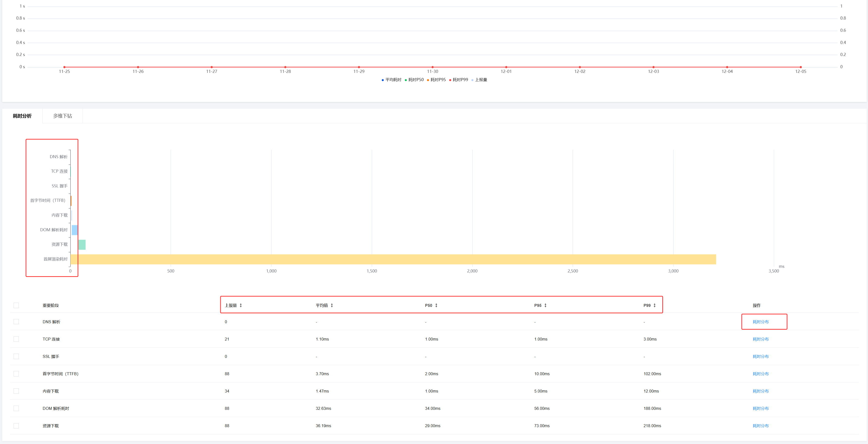
Task: Open 耗时分布 link for DNS 解析
Action: click(761, 322)
